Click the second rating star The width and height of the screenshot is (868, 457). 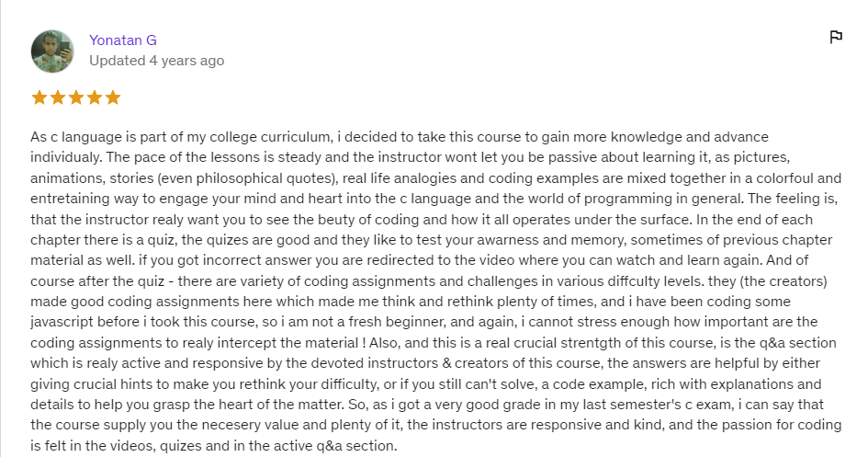pyautogui.click(x=58, y=97)
